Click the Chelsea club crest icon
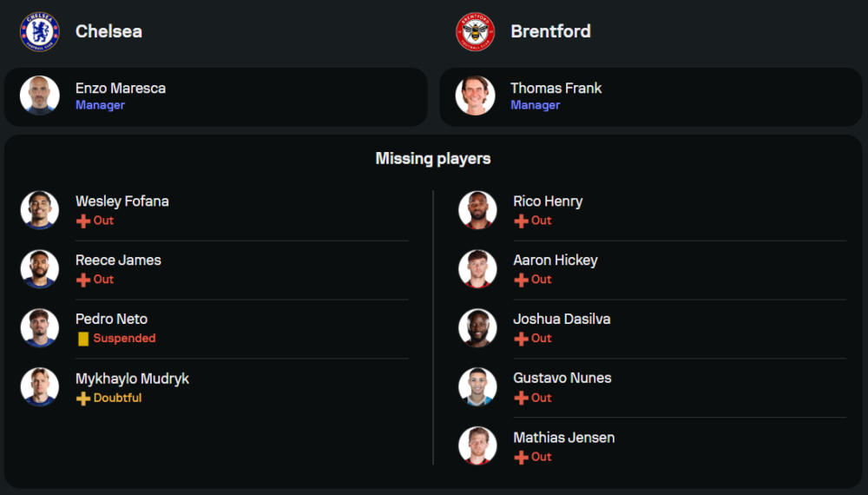 point(40,31)
